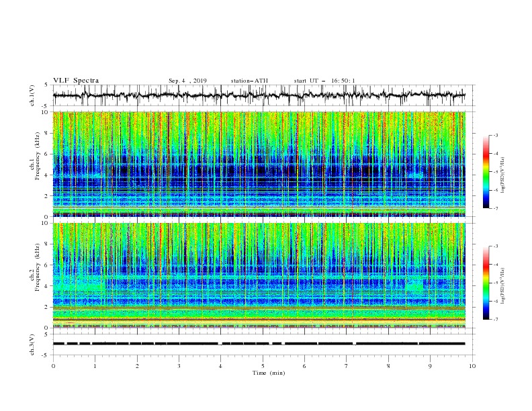Click time-axis tick label "1"
This screenshot has height=411, width=532.
coord(95,366)
